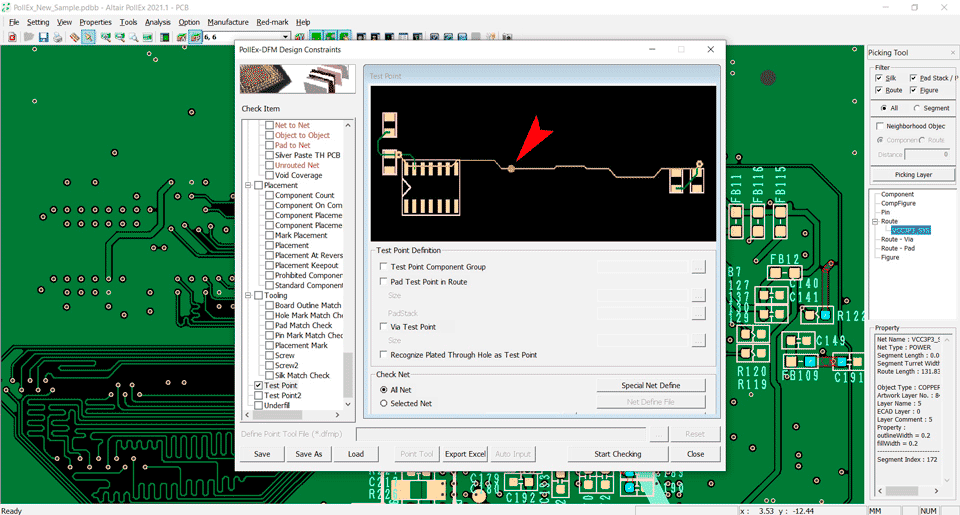960x515 pixels.
Task: Enable the Void Coverage check item
Action: coord(269,175)
